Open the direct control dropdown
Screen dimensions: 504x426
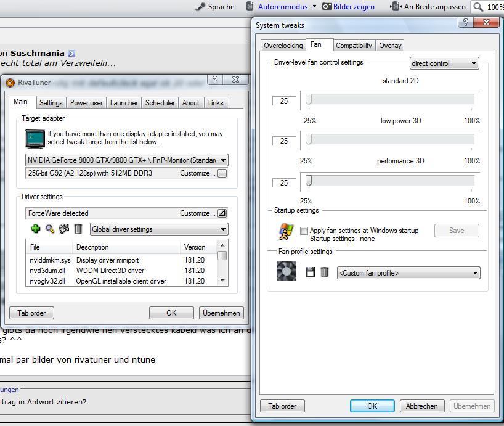[x=444, y=63]
